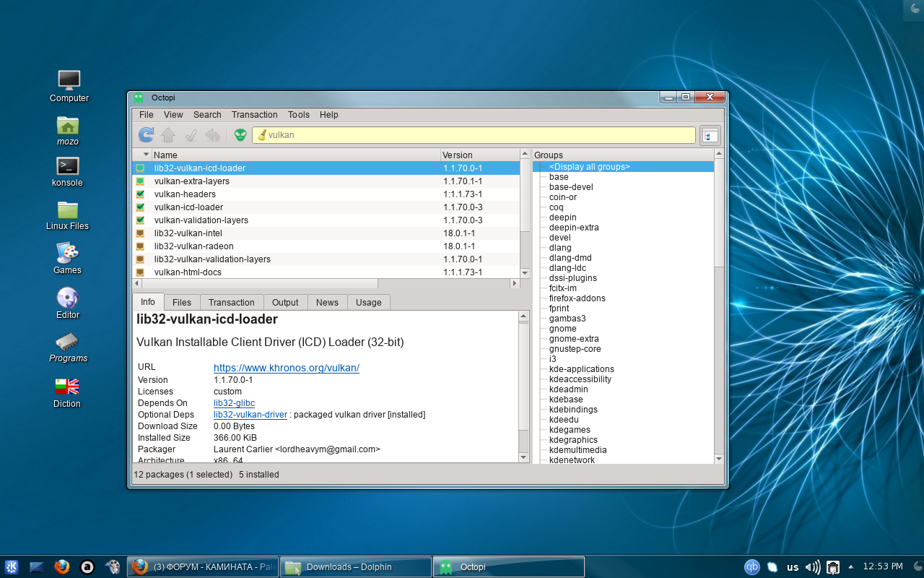
Task: Open the Linux Files folder icon
Action: click(68, 210)
